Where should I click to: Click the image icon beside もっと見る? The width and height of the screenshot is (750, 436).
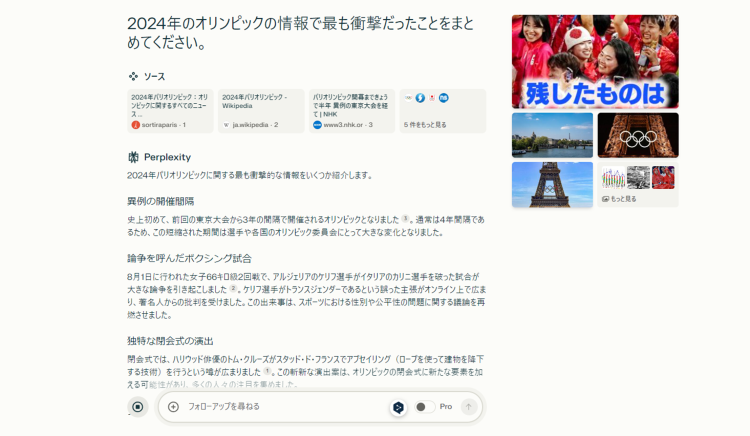605,199
